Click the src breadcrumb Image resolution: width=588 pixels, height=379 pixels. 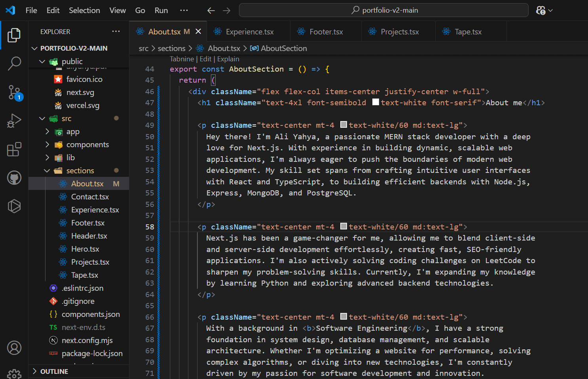(x=143, y=48)
